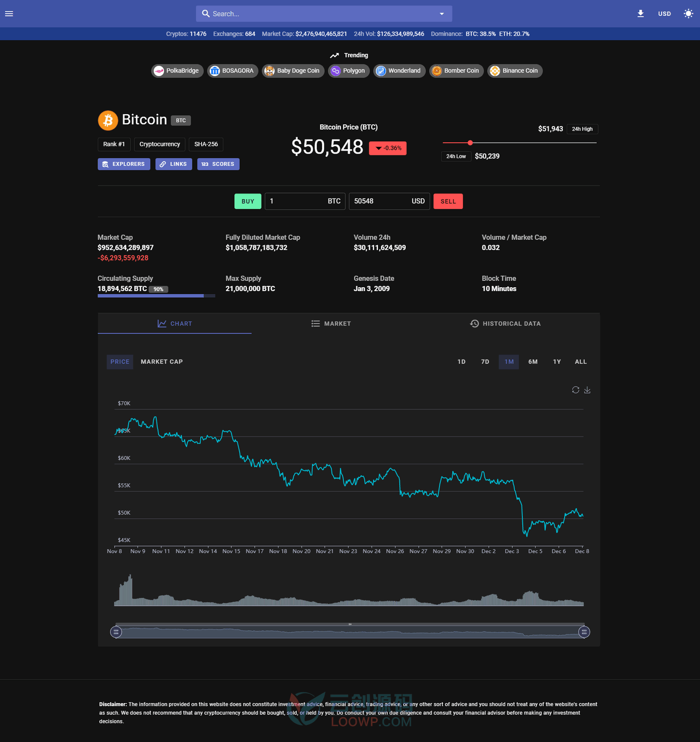Click the Market Cap value $952,634,289,897
Image resolution: width=700 pixels, height=742 pixels.
126,248
